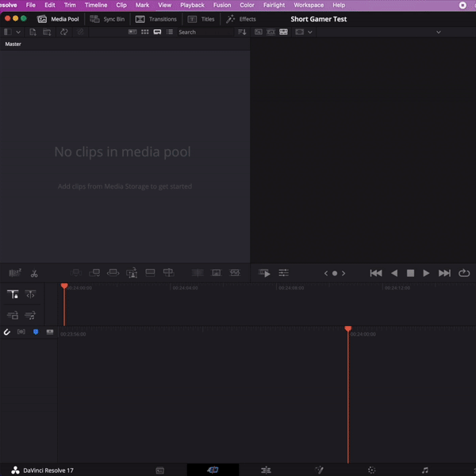
Task: Click the lower timeline playhead handle
Action: tap(348, 328)
